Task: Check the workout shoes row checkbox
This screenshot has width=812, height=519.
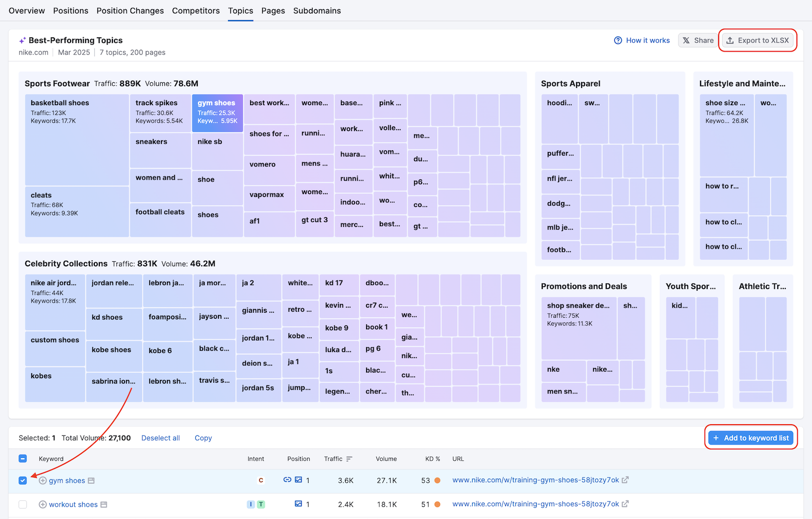Action: point(23,504)
